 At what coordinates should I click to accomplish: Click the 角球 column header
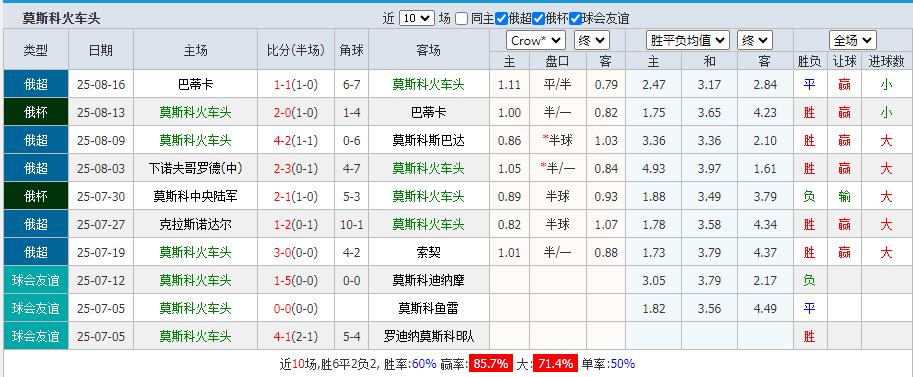click(352, 50)
